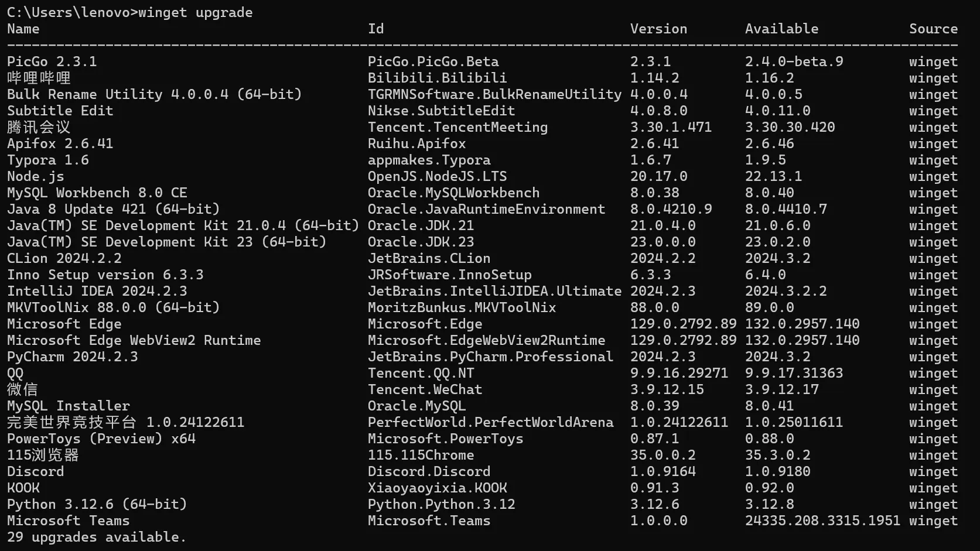Click the 'Available' column header
Viewport: 980px width, 551px height.
[x=781, y=29]
